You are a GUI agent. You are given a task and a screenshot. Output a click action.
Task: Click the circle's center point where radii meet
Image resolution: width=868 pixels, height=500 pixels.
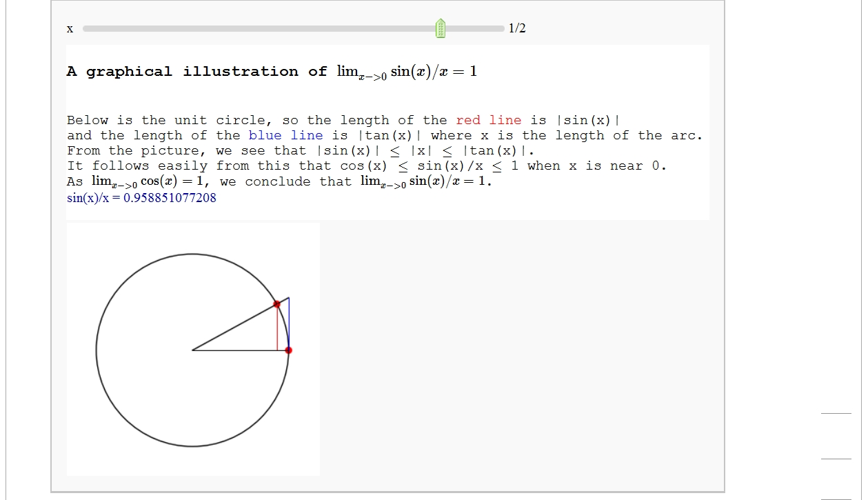click(192, 350)
